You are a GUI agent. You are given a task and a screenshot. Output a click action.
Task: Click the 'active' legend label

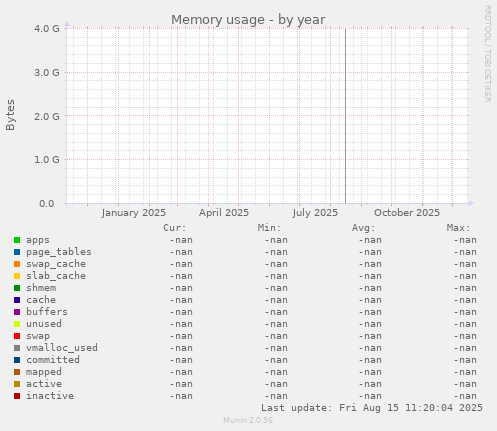point(44,384)
